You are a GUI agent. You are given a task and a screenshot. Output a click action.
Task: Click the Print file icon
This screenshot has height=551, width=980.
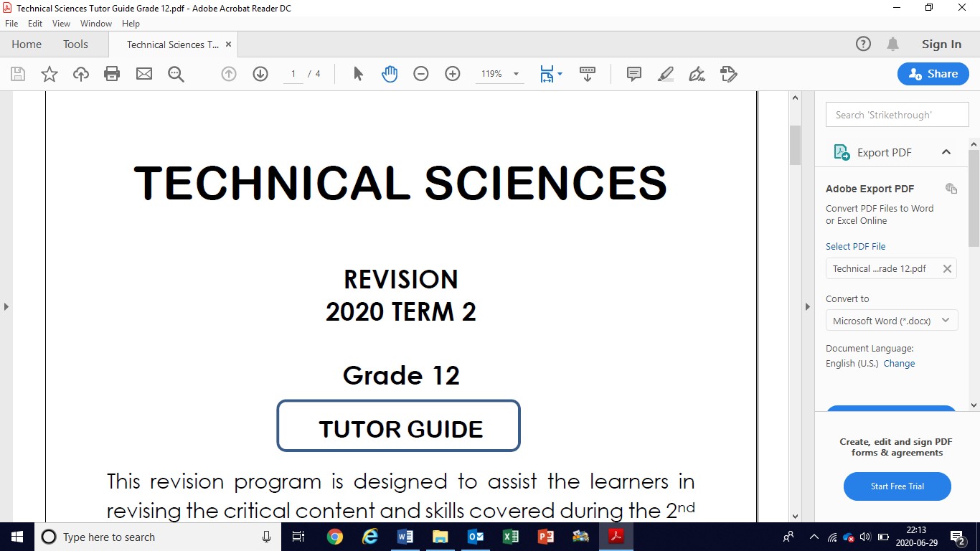click(112, 74)
